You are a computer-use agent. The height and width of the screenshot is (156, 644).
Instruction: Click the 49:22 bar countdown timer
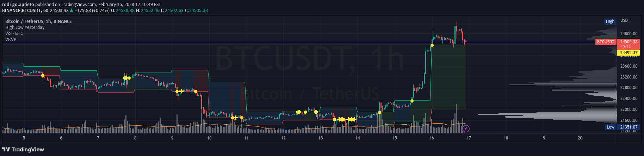pos(626,47)
